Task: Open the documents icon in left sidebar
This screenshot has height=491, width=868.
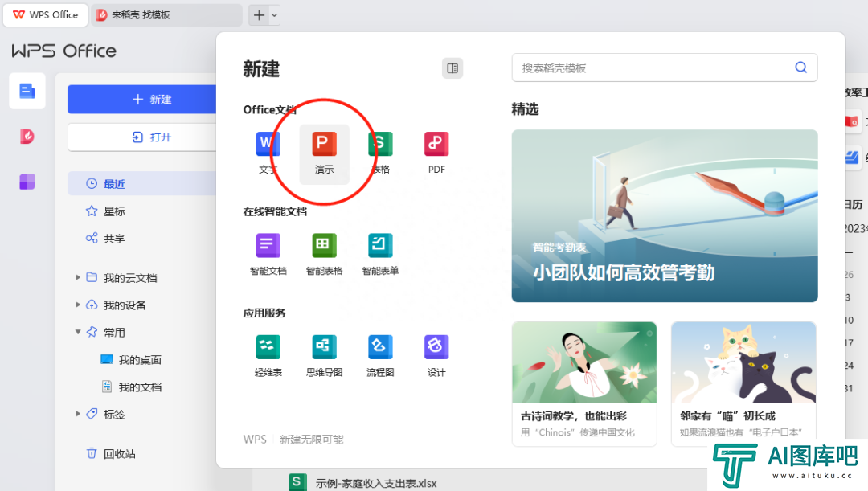Action: point(27,91)
